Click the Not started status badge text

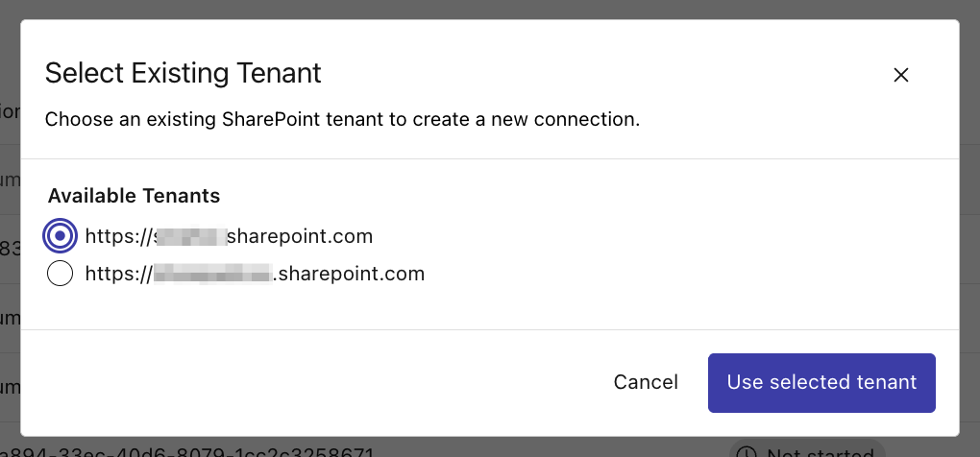point(820,452)
